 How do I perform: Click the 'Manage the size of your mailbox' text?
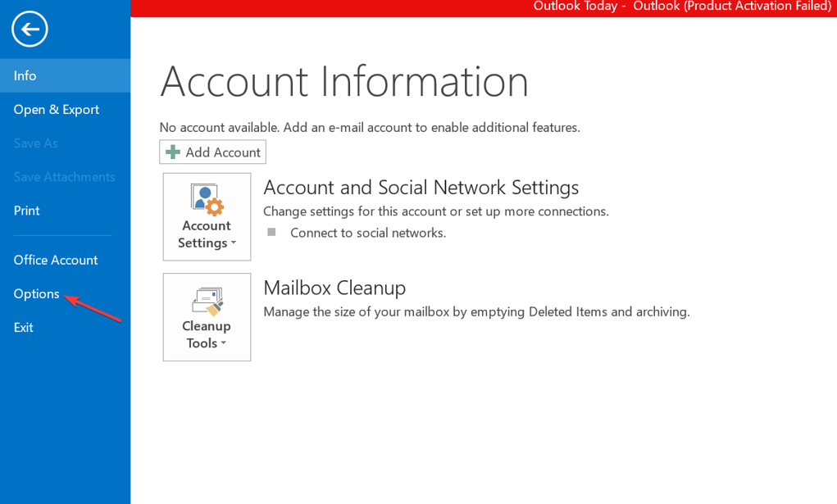click(x=476, y=311)
